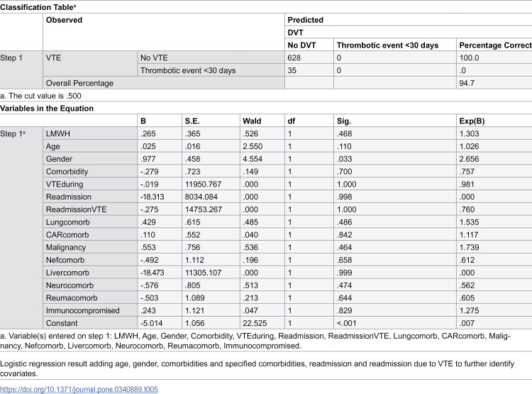Viewport: 532px width, 394px height.
Task: Click the Gender row label
Action: click(59, 159)
